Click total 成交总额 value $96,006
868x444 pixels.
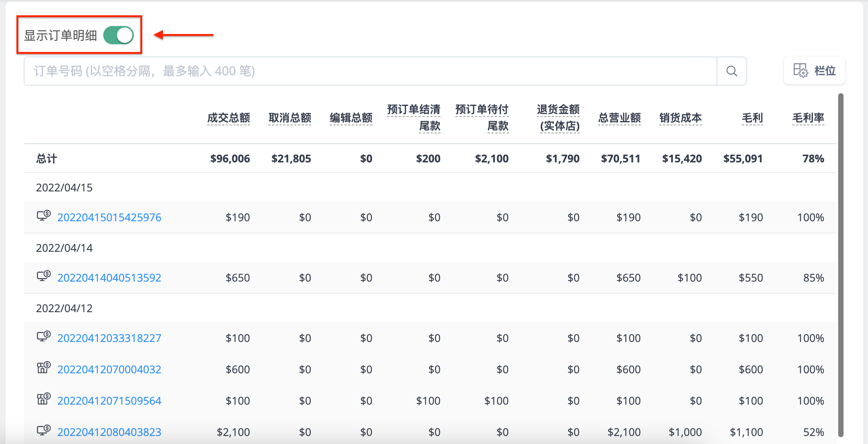pos(230,159)
